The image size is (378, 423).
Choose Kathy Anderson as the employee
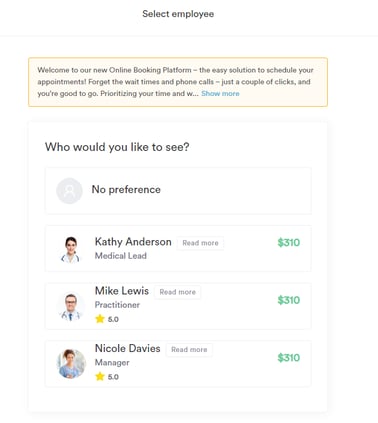(x=178, y=248)
